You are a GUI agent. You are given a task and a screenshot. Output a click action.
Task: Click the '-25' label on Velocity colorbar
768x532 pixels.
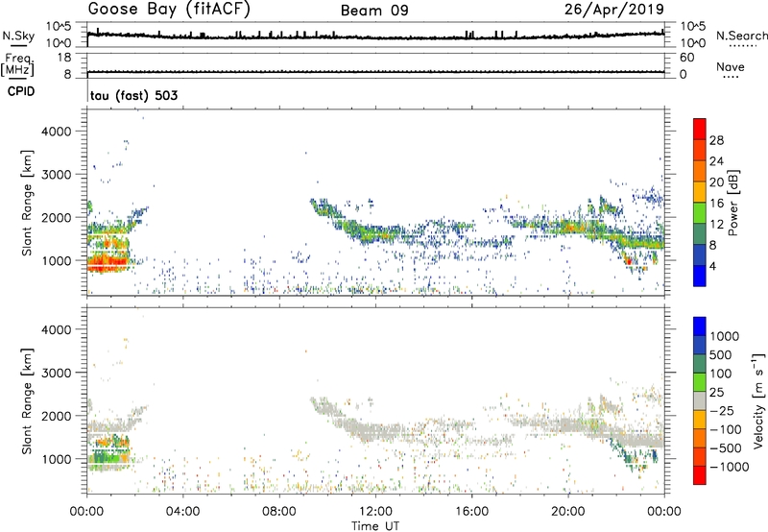click(x=722, y=411)
